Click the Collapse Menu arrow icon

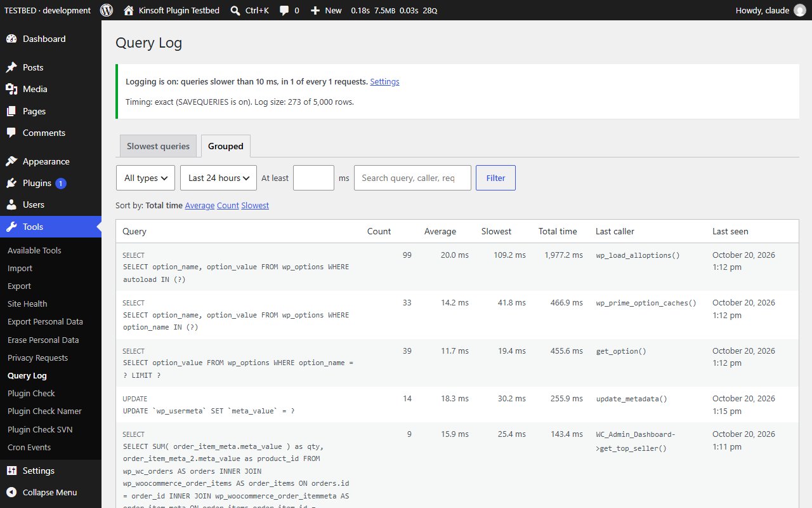point(11,492)
